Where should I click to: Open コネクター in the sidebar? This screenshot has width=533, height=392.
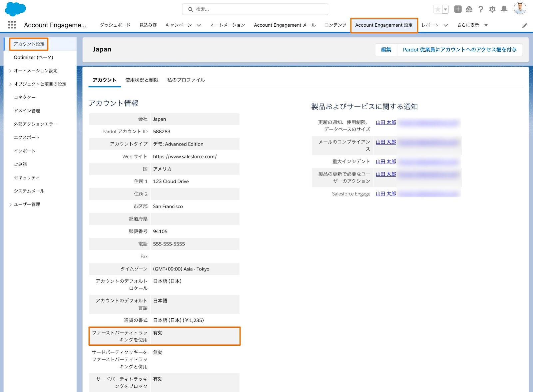point(25,97)
